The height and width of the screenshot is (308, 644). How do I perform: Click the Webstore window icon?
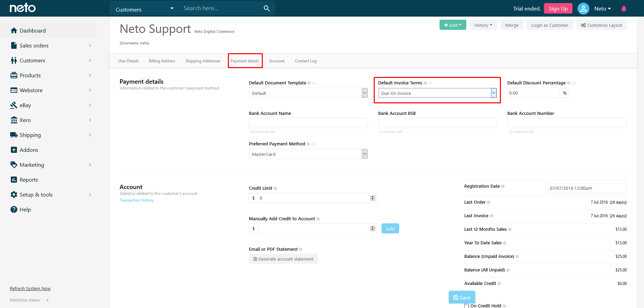(14, 90)
